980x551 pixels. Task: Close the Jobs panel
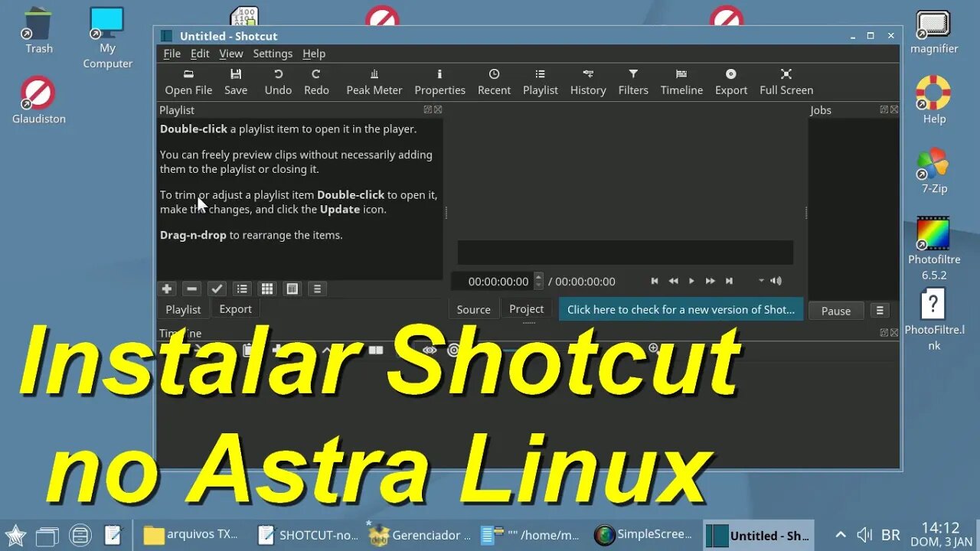pyautogui.click(x=893, y=109)
